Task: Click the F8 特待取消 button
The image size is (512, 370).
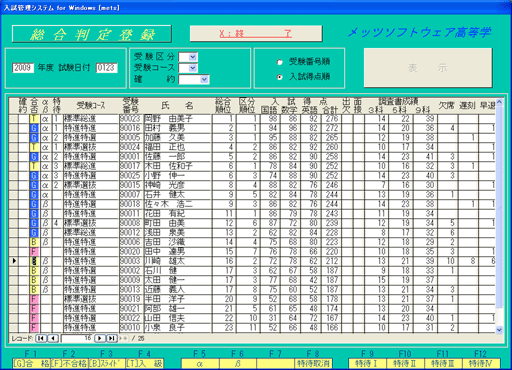Action: [x=313, y=364]
